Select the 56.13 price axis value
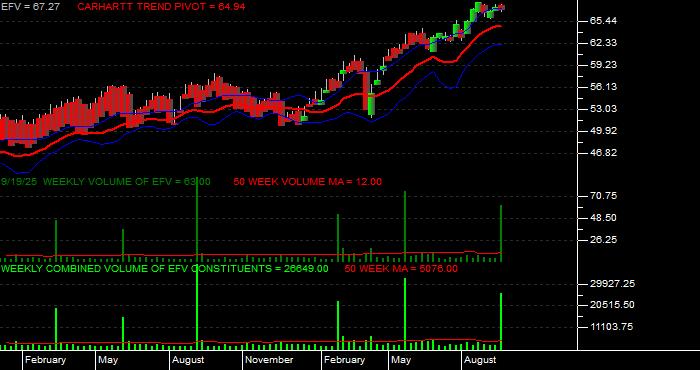This screenshot has height=370, width=700. click(603, 87)
